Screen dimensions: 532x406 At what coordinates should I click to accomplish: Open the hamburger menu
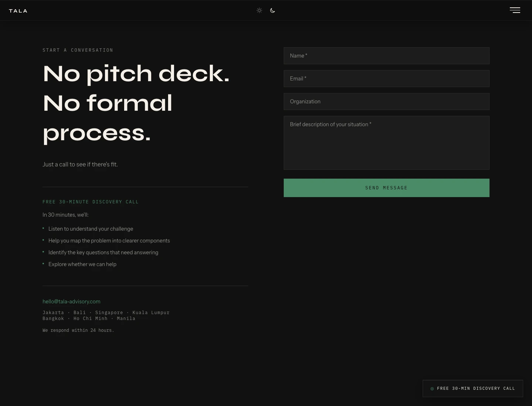coord(515,10)
